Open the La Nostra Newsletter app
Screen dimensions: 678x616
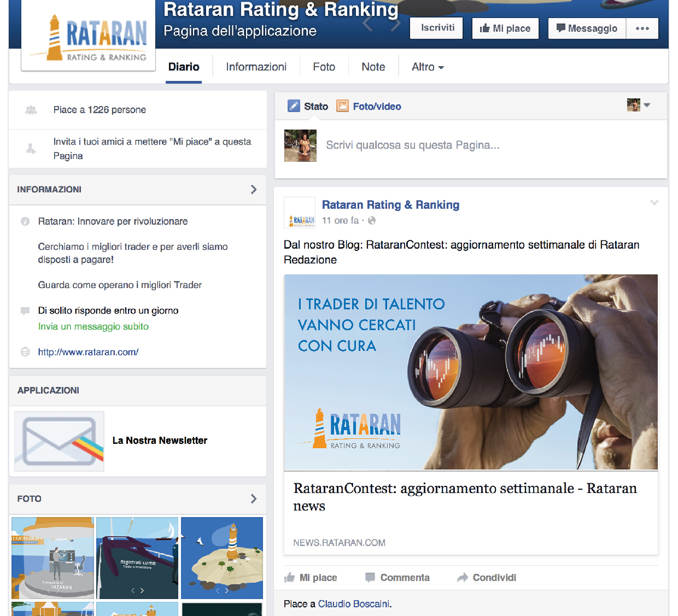(x=160, y=441)
